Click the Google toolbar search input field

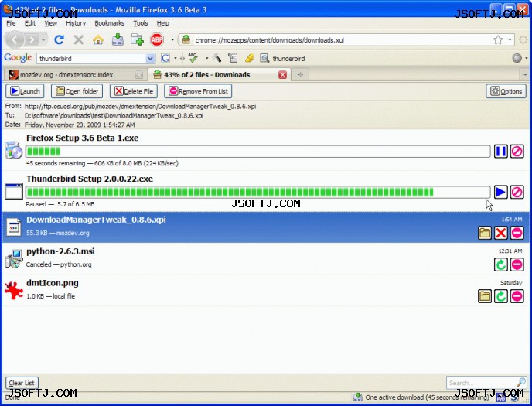[91, 58]
